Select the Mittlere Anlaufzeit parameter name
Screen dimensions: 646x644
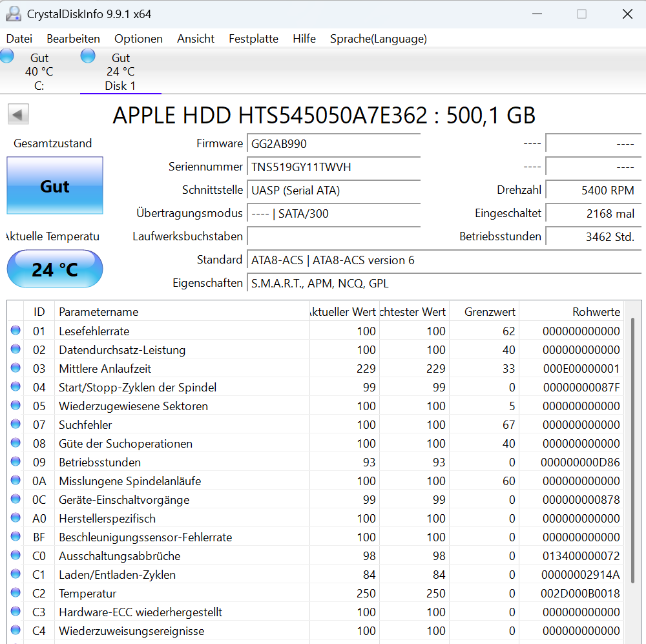click(105, 369)
